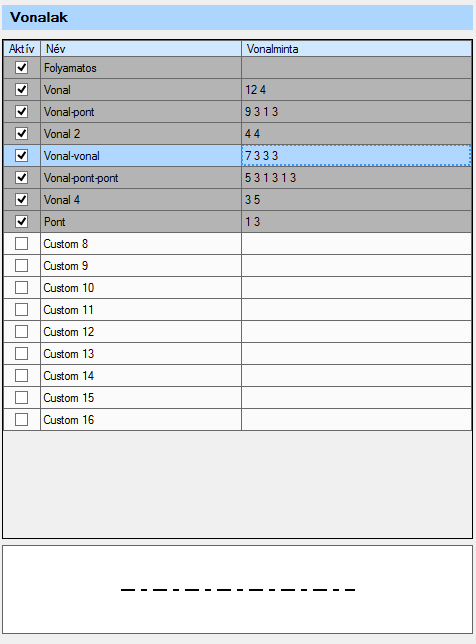The height and width of the screenshot is (644, 476).
Task: Select the Custom 15 name cell
Action: click(x=141, y=398)
